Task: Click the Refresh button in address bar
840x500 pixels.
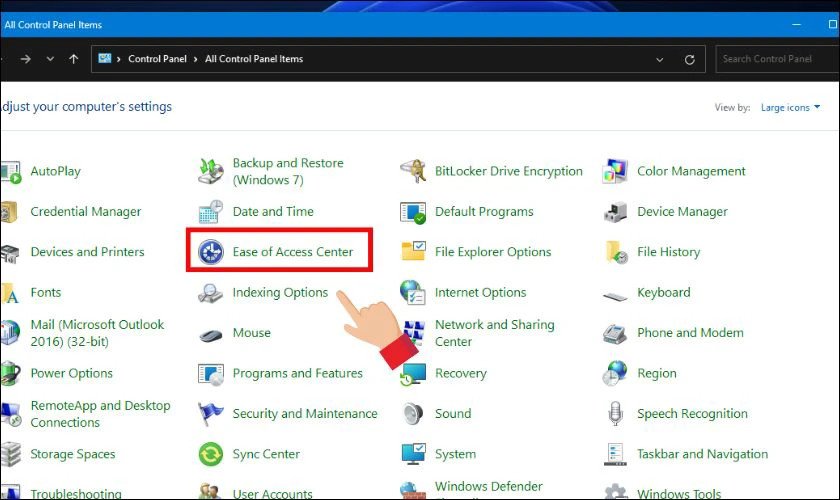Action: pyautogui.click(x=689, y=59)
